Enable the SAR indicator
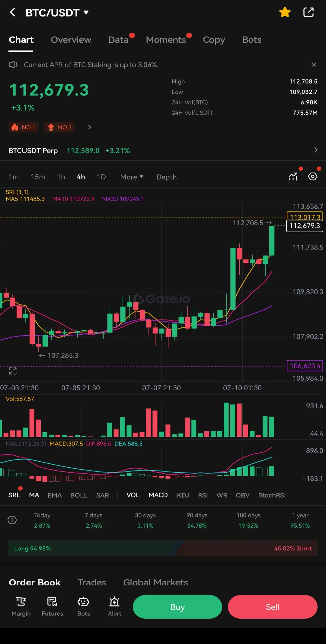Viewport: 326px width, 644px height. click(x=103, y=495)
